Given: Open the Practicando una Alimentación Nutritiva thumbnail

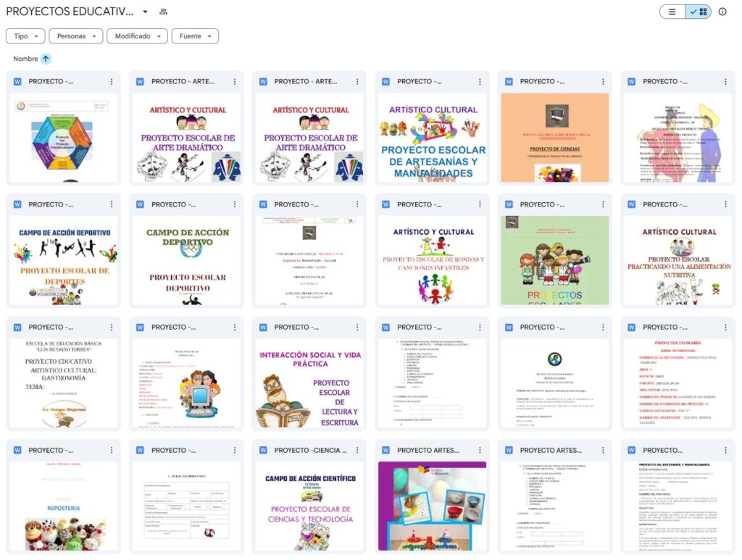Looking at the screenshot, I should tap(678, 259).
